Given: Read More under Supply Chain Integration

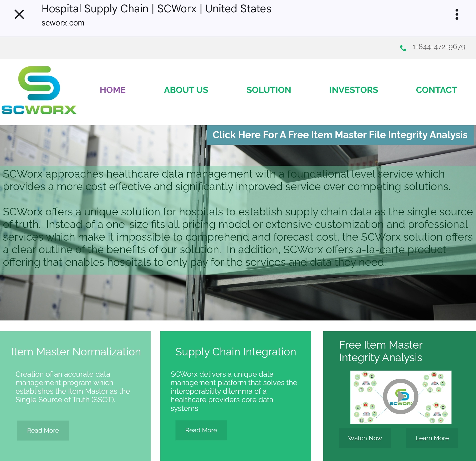Looking at the screenshot, I should pyautogui.click(x=201, y=430).
